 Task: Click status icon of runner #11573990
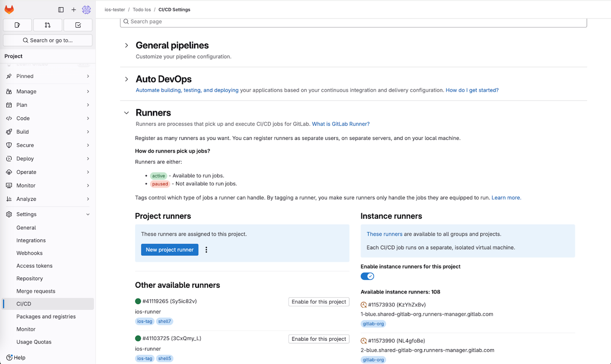364,341
